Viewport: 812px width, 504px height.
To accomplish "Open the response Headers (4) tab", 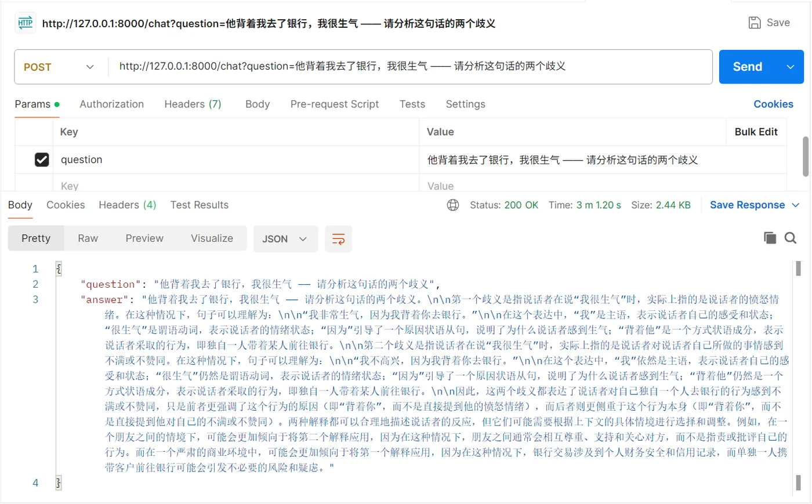I will 128,205.
